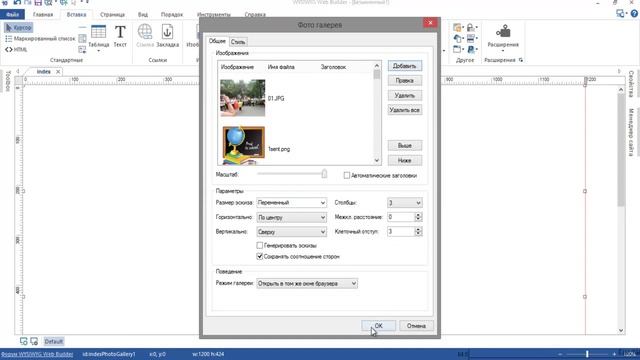640x360 pixels.
Task: Open the Размер эскиза dropdown
Action: (291, 202)
